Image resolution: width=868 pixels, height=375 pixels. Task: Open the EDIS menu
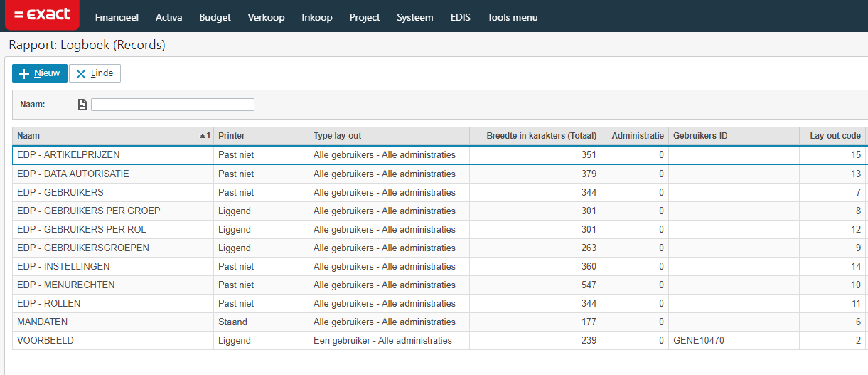coord(460,17)
